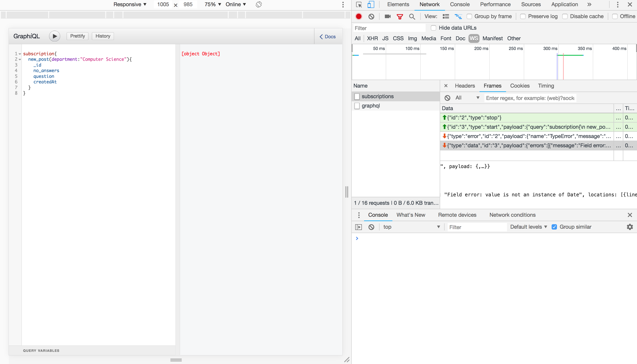Clear the network log
The image size is (637, 364).
pos(371,17)
